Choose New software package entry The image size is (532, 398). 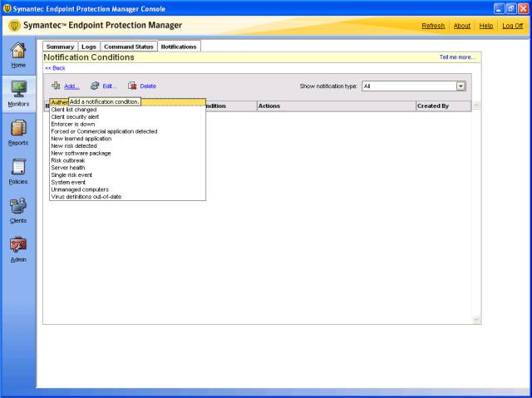point(127,153)
